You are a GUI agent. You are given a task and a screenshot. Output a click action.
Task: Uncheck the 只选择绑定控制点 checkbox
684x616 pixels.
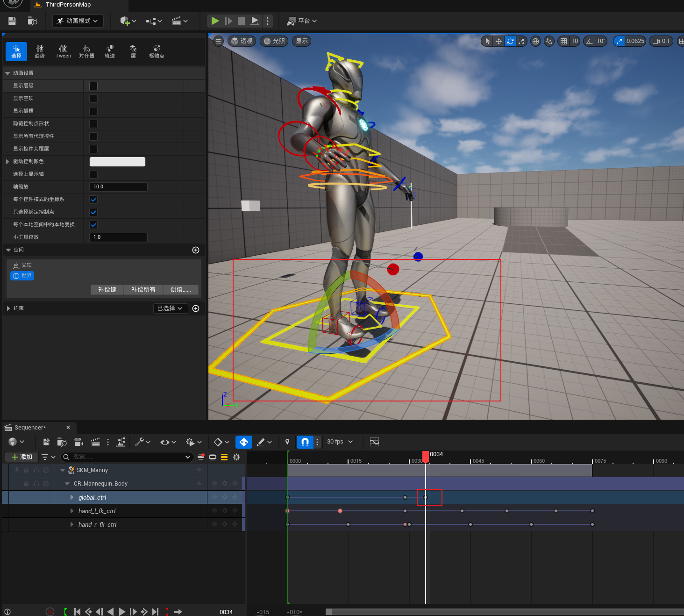pyautogui.click(x=93, y=212)
